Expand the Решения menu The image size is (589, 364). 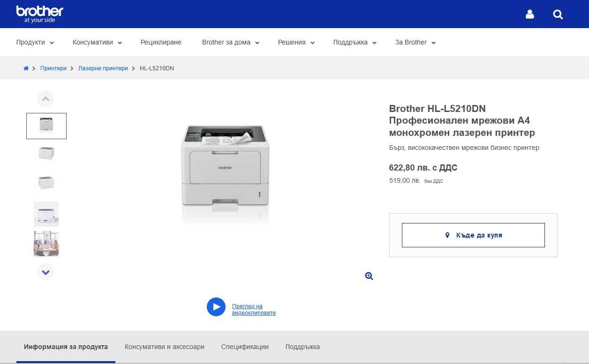296,42
